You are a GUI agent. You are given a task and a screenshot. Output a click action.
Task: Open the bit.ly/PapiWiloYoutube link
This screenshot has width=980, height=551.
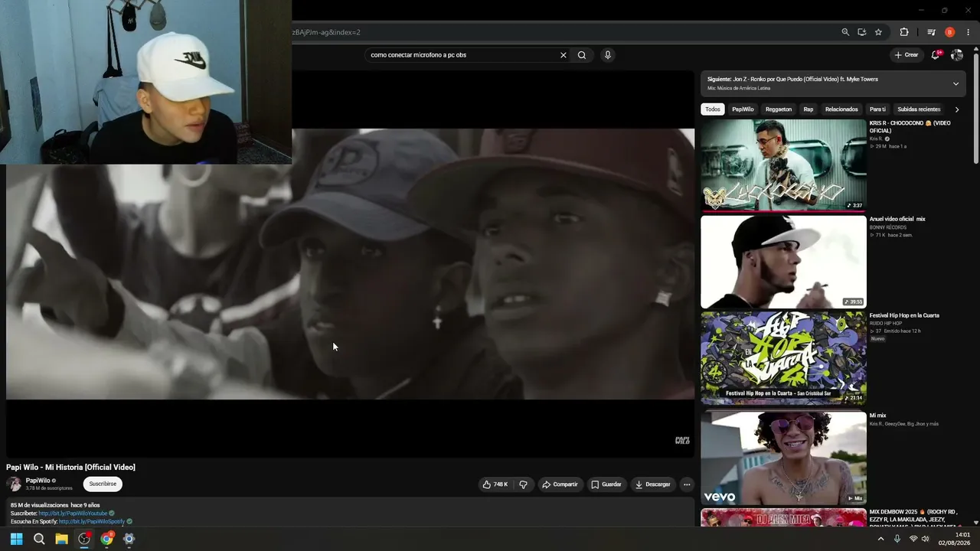click(x=73, y=514)
